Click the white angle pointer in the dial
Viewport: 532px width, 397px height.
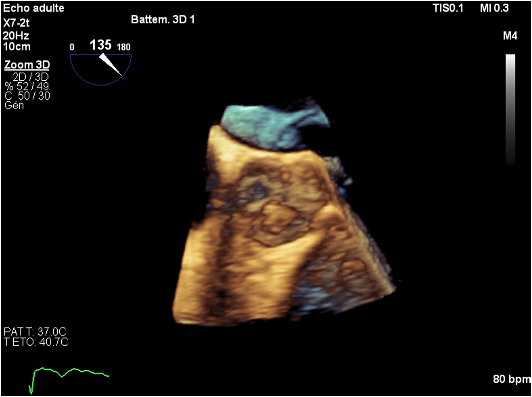pyautogui.click(x=111, y=65)
